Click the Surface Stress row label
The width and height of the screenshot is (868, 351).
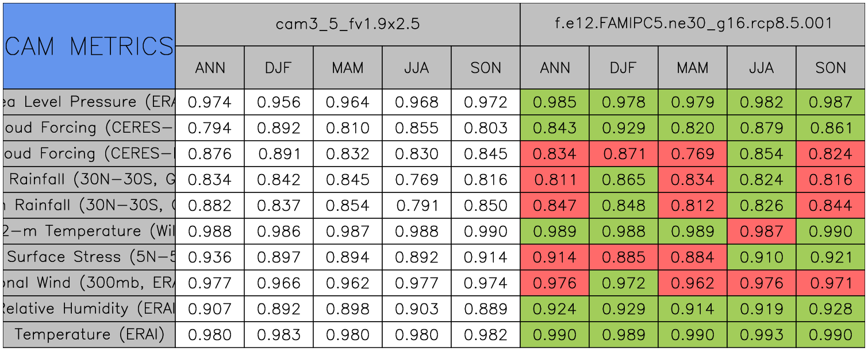[x=89, y=257]
